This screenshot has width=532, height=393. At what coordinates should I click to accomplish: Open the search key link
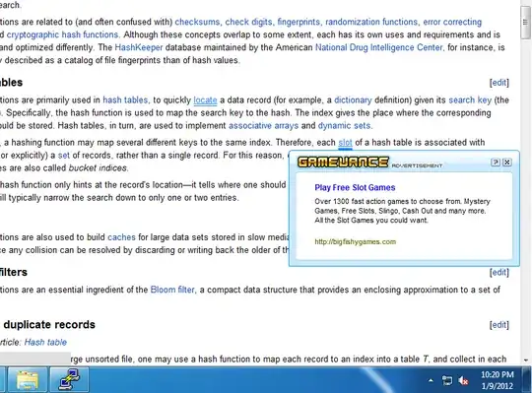point(470,100)
